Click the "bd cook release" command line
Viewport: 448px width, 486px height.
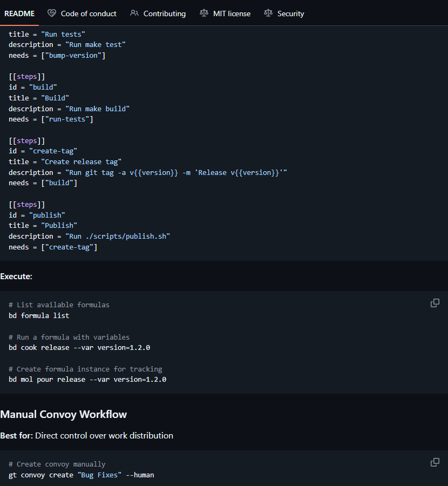79,348
